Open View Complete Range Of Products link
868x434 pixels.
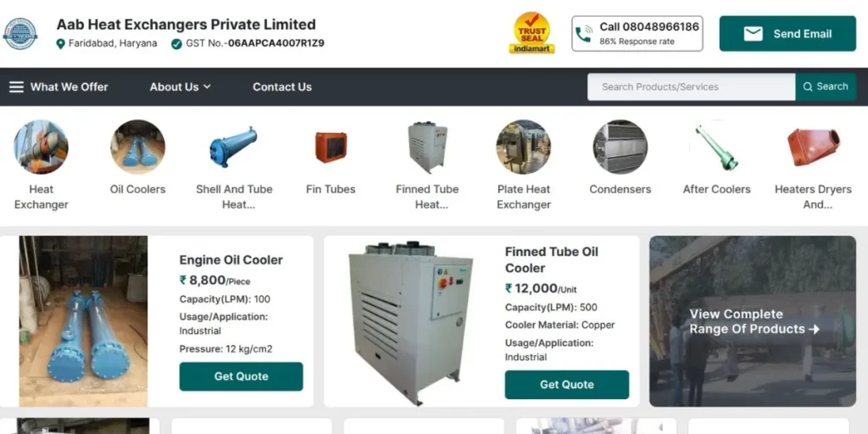pyautogui.click(x=753, y=321)
